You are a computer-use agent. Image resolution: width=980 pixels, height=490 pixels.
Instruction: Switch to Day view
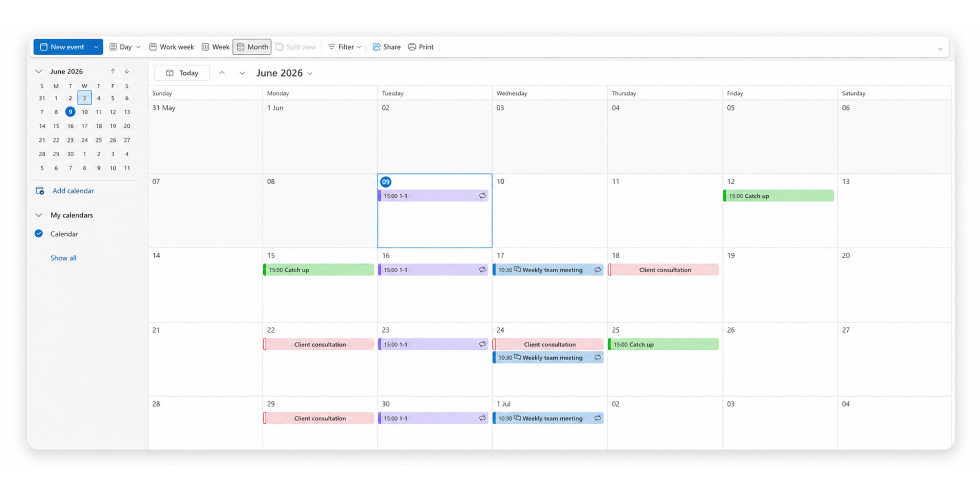(x=121, y=47)
